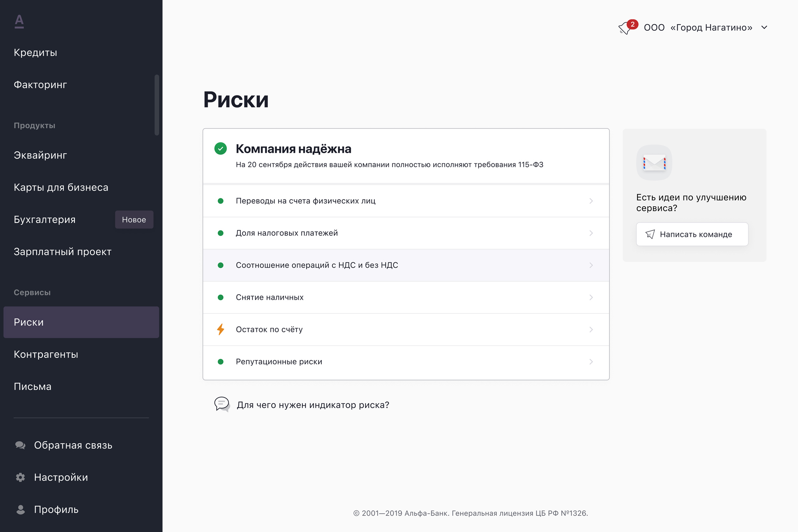Open Для чего нужен индикатор риска link

(x=312, y=405)
